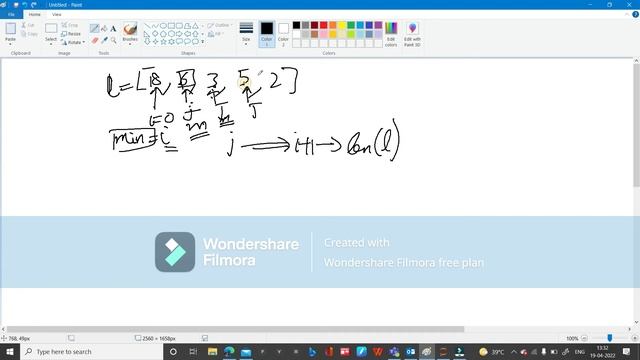This screenshot has width=640, height=360.
Task: Activate Color 1 foreground selector
Action: coord(267,34)
